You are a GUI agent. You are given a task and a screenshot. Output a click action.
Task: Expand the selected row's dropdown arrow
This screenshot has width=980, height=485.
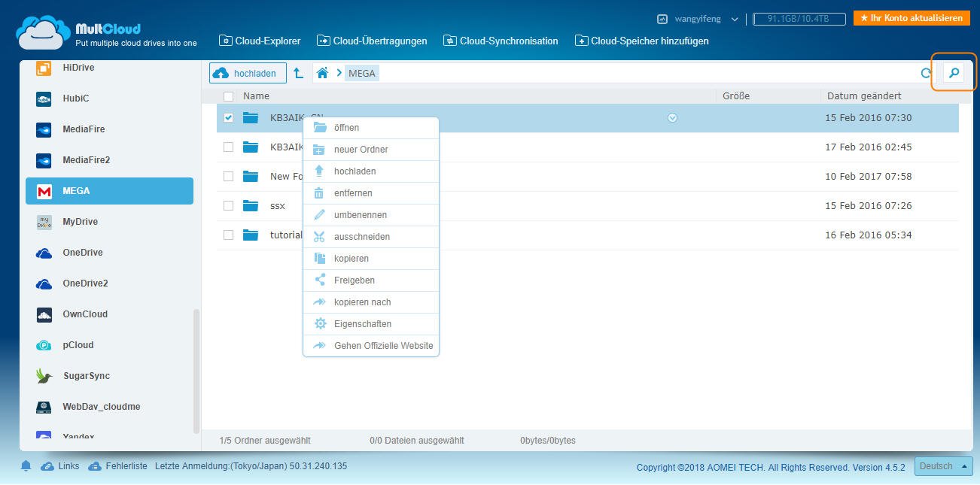pyautogui.click(x=672, y=117)
